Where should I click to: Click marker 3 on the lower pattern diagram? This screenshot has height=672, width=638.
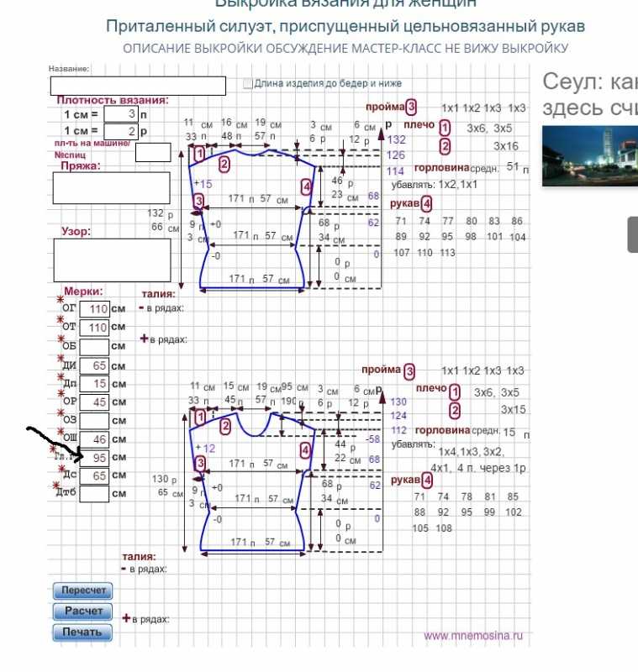tap(200, 463)
